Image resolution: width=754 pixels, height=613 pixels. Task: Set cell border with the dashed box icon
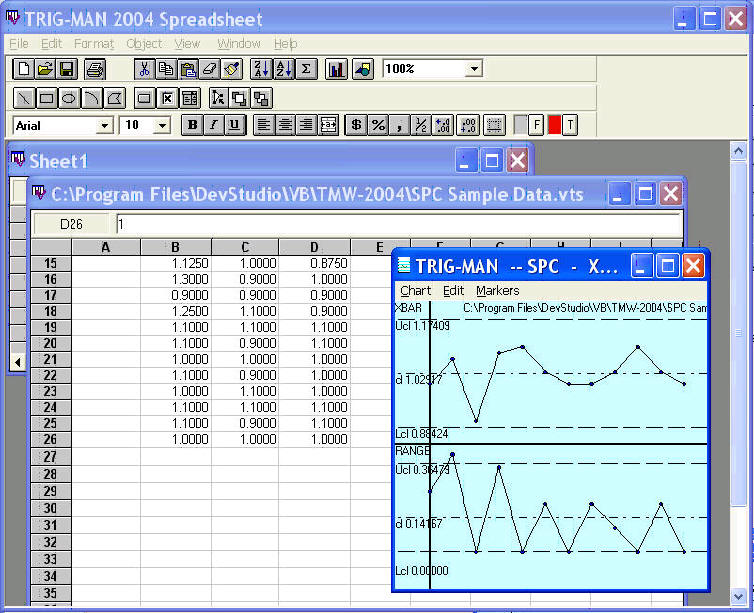pyautogui.click(x=494, y=125)
